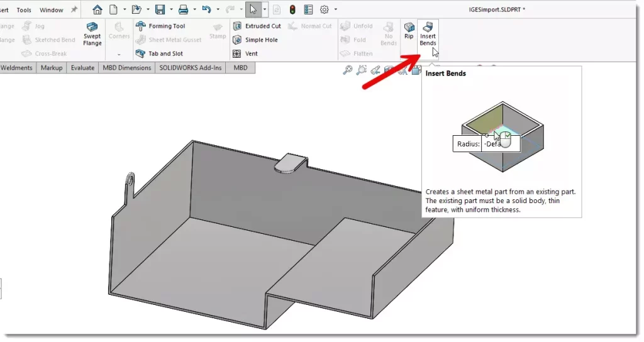Switch to the Evaluate tab
This screenshot has height=342, width=644.
click(x=82, y=68)
